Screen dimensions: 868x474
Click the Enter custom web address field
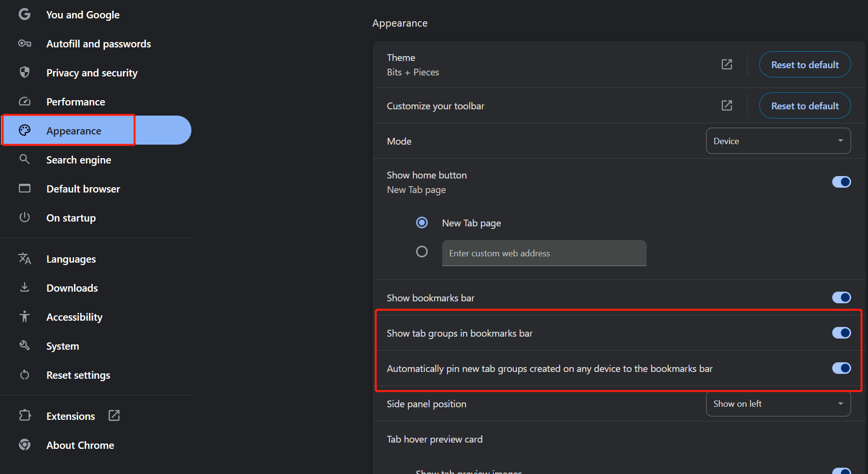(544, 253)
